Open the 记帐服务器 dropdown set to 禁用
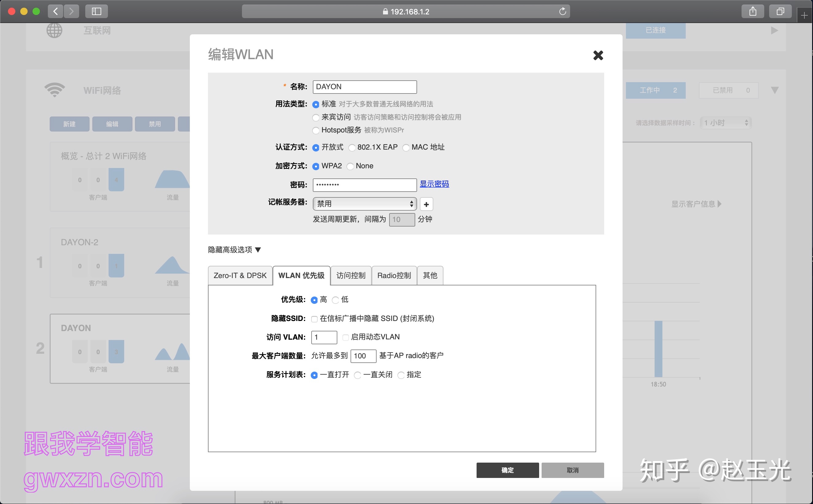Image resolution: width=813 pixels, height=504 pixels. (364, 204)
